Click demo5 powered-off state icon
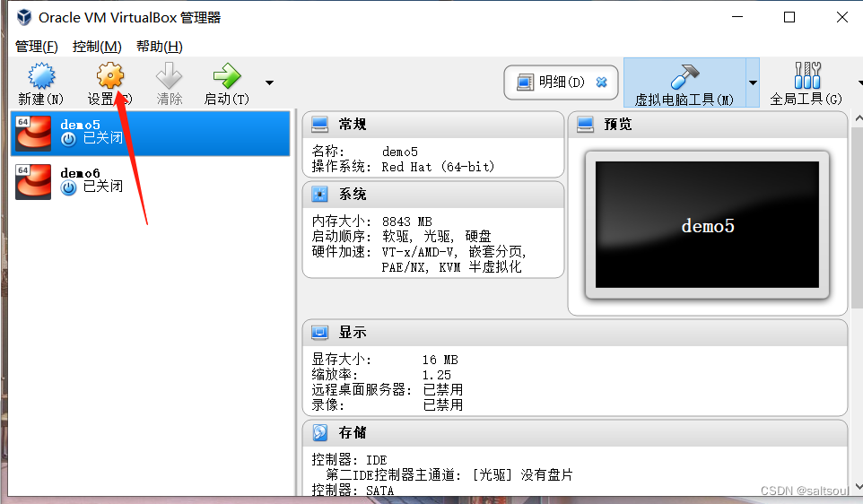863x504 pixels. pos(68,140)
